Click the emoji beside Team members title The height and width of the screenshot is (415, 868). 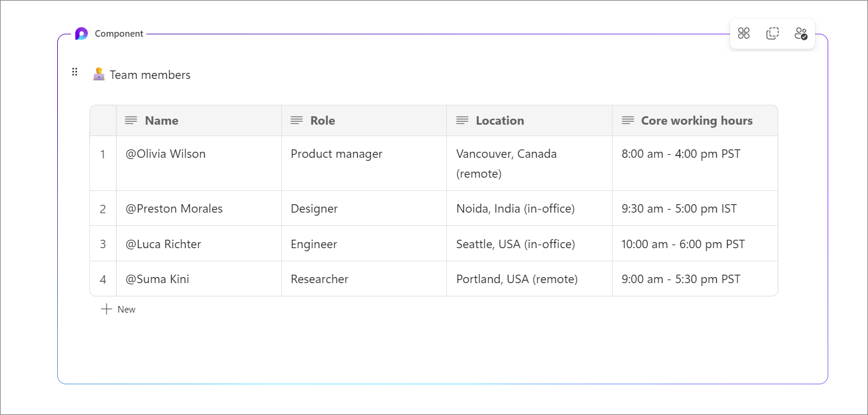point(99,75)
